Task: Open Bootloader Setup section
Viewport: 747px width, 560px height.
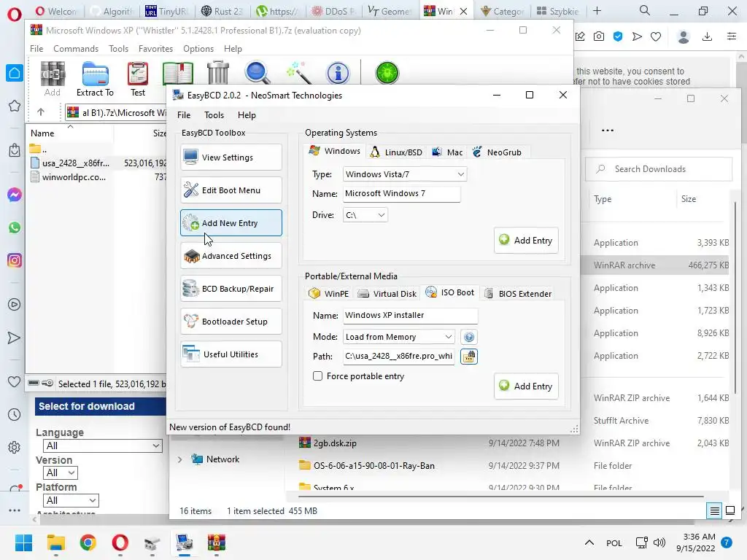Action: (231, 322)
